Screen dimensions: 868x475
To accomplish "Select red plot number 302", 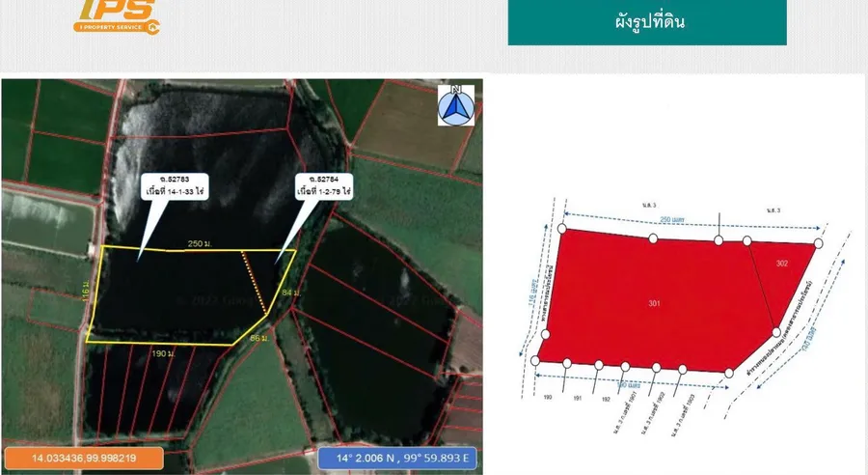I will (781, 262).
